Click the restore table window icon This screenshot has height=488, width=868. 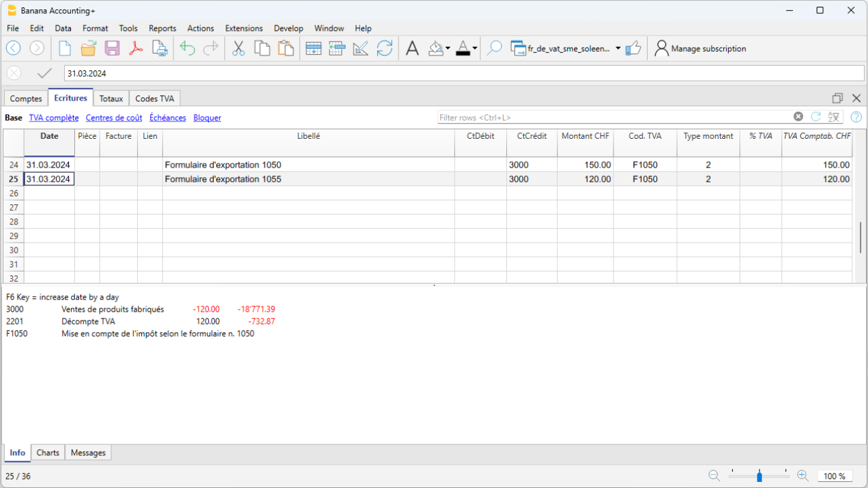click(837, 98)
